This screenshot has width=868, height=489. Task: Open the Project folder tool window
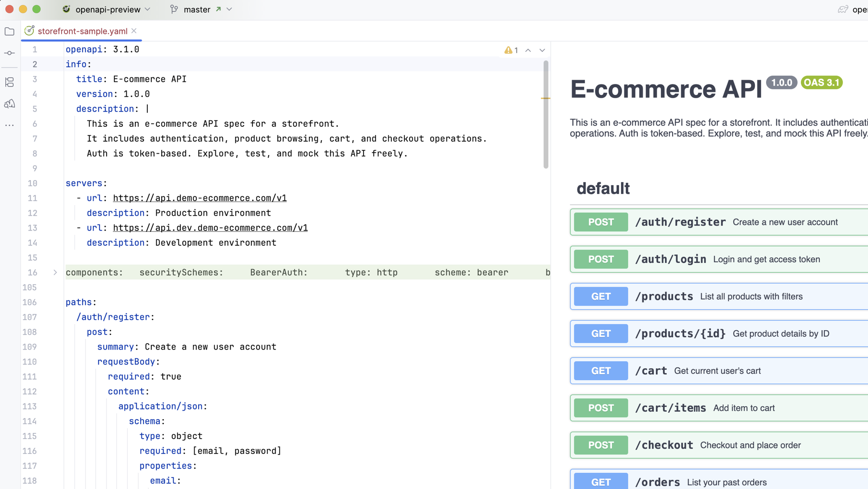pos(9,31)
